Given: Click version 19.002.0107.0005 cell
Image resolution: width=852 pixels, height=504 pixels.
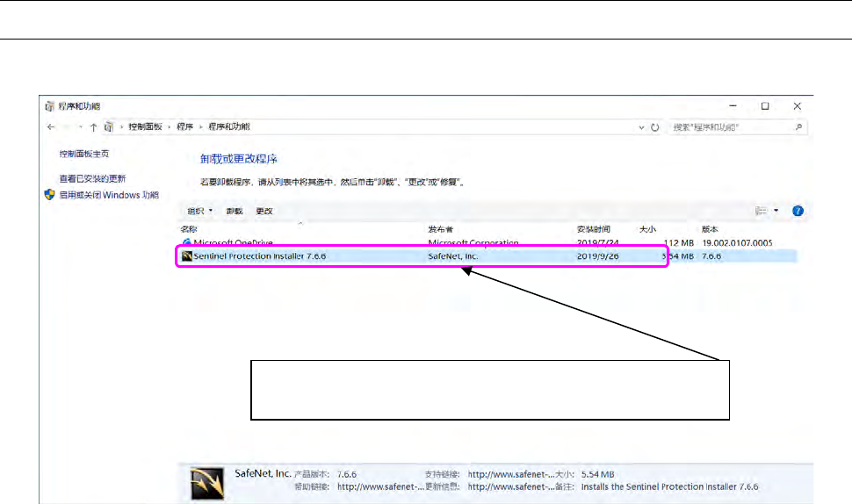Looking at the screenshot, I should (x=737, y=242).
